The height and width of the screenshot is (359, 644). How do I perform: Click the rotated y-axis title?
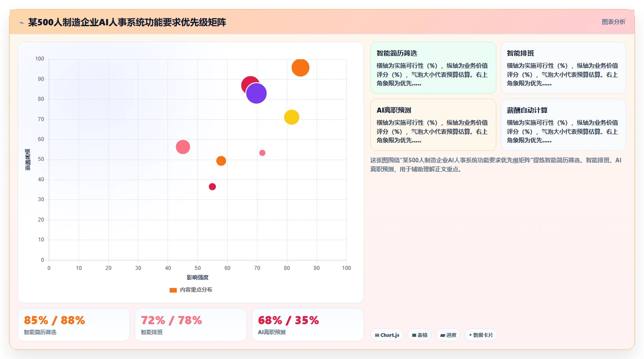coord(28,159)
